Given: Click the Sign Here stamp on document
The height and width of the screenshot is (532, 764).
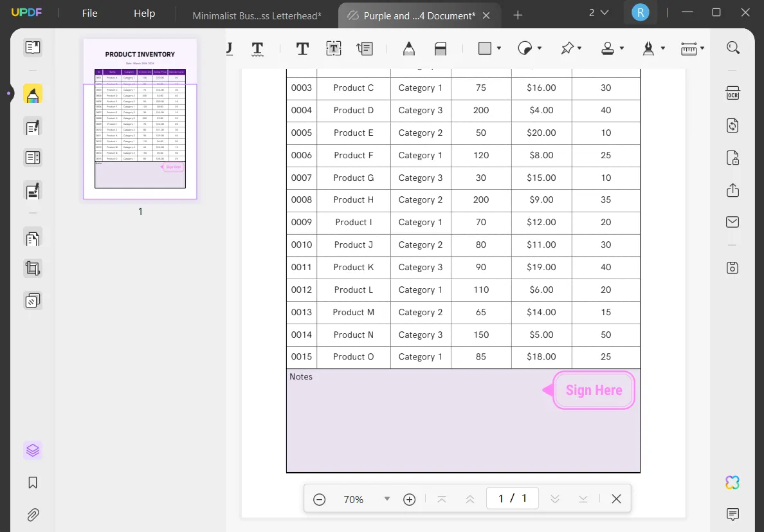Looking at the screenshot, I should click(x=589, y=390).
